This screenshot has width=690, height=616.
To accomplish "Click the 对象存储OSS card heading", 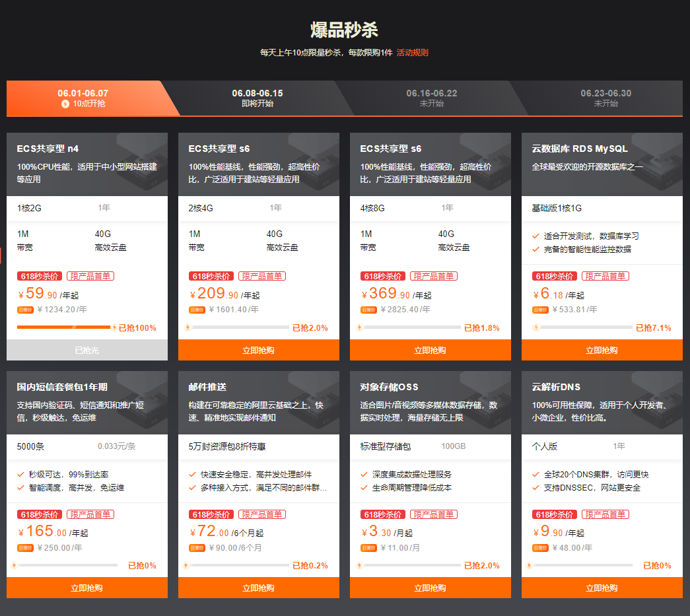I will pos(390,387).
